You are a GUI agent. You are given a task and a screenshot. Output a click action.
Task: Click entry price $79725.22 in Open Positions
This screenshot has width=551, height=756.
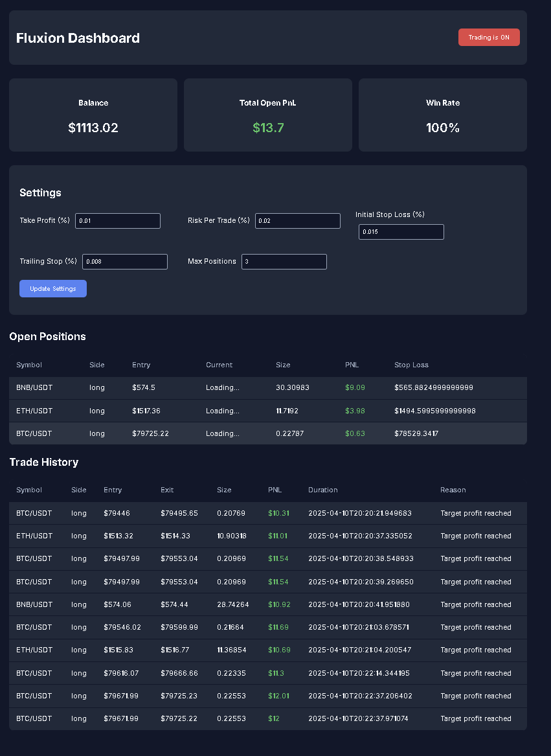click(150, 433)
